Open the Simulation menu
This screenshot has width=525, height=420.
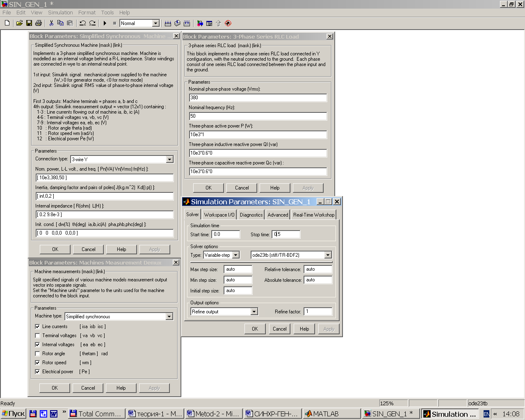(60, 12)
